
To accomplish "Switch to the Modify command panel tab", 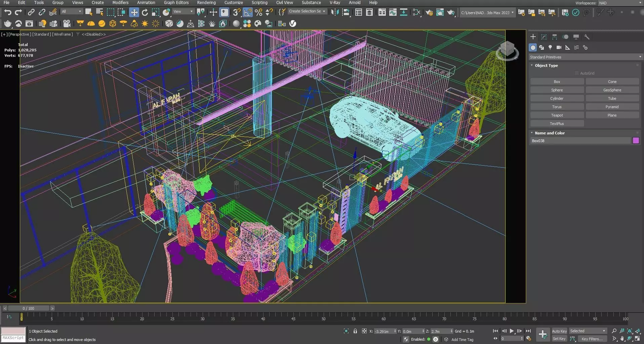I will pos(544,37).
